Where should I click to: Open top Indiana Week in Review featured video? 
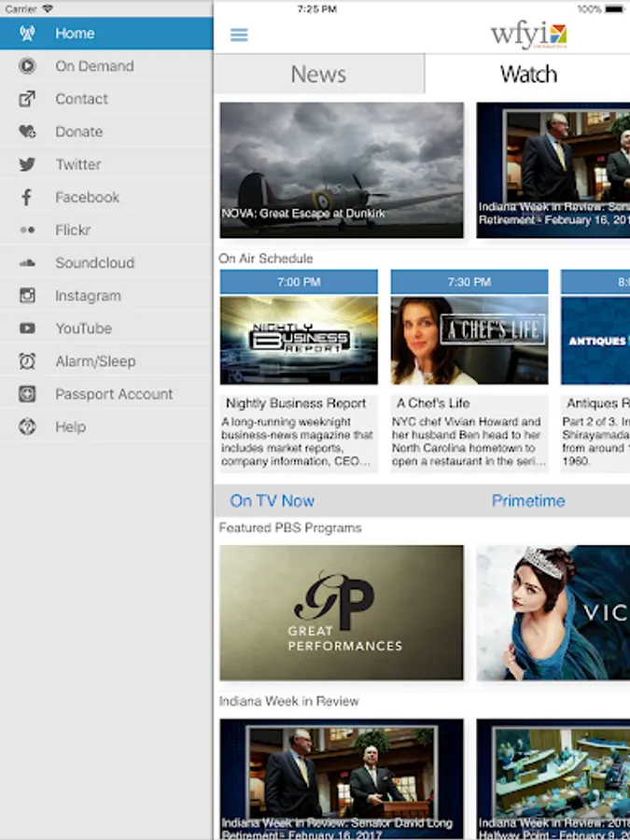pyautogui.click(x=553, y=170)
